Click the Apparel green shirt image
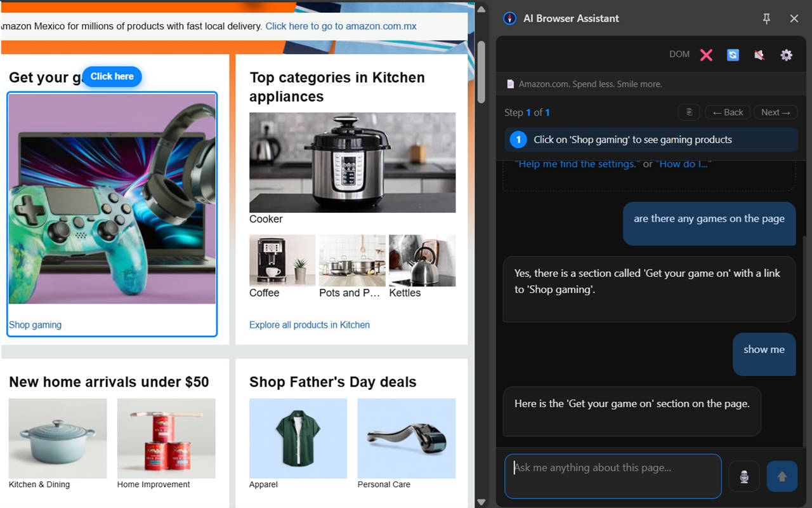Screen dimensions: 812x508 click(x=298, y=438)
